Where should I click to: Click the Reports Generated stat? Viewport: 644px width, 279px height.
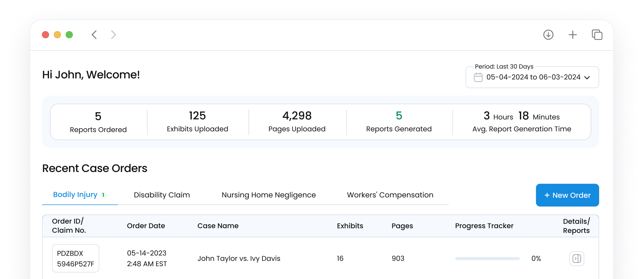(399, 122)
